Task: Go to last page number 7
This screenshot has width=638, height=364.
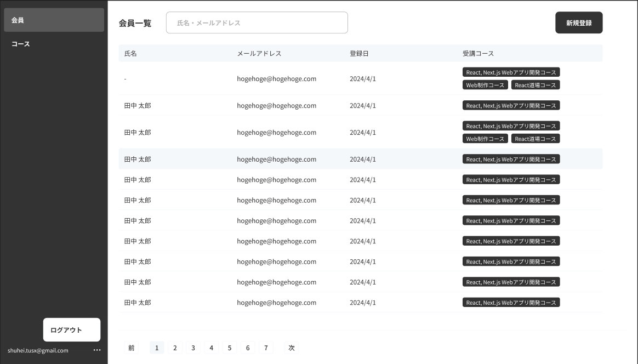Action: [266, 348]
